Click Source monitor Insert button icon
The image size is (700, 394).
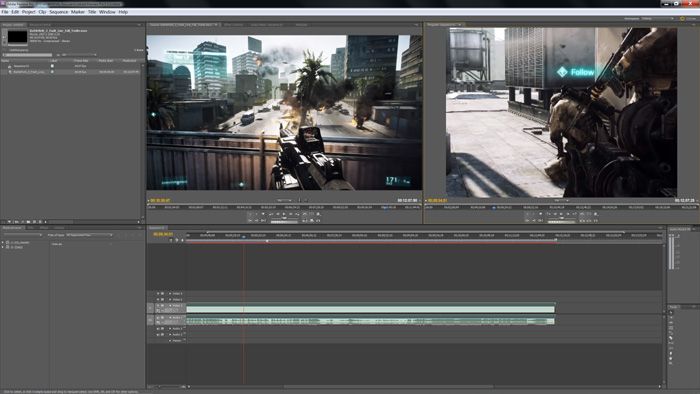[305, 220]
